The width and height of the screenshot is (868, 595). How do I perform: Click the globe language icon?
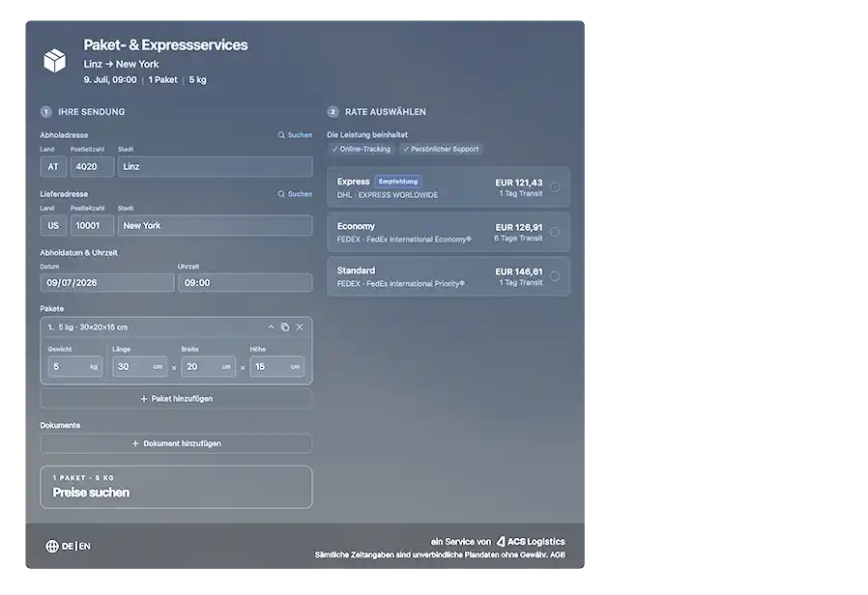pos(52,547)
